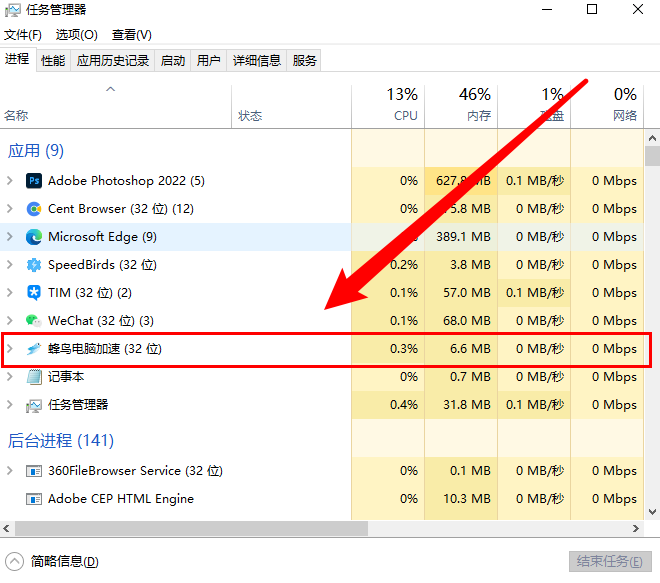Screen dimensions: 660x583
Task: Click the Microsoft Edge icon
Action: (x=34, y=237)
